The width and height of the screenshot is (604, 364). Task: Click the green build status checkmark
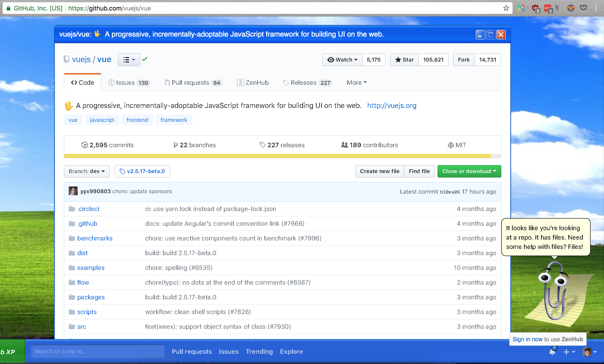tap(145, 59)
